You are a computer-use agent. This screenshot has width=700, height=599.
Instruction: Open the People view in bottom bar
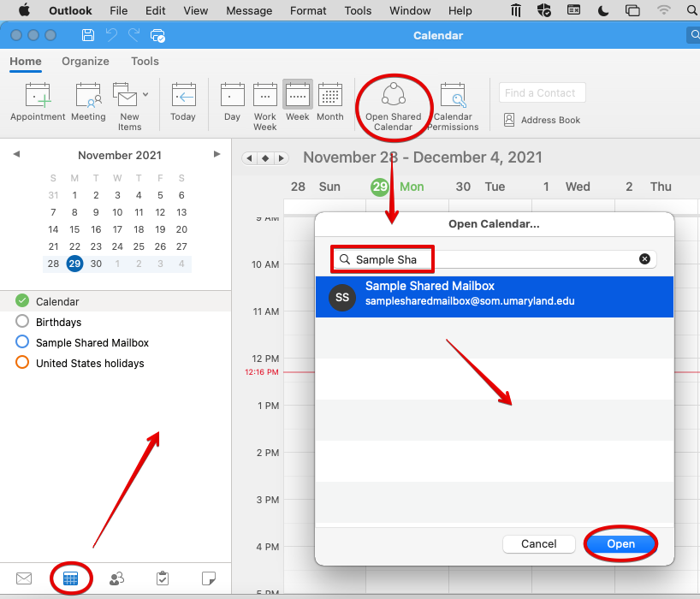[x=117, y=578]
